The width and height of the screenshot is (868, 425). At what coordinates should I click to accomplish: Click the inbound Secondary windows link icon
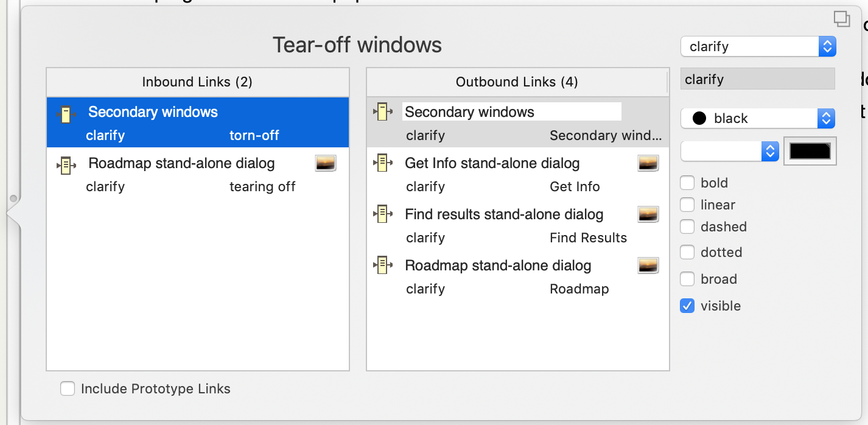[66, 114]
